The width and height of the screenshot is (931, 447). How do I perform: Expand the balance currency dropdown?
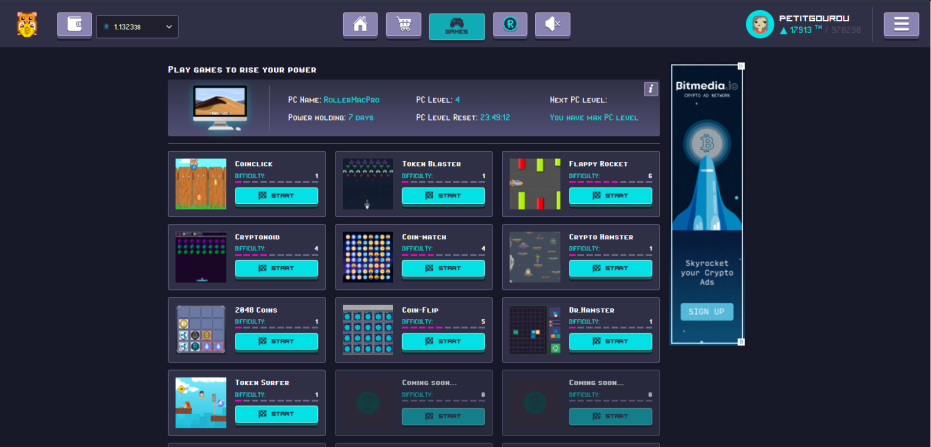coord(137,27)
